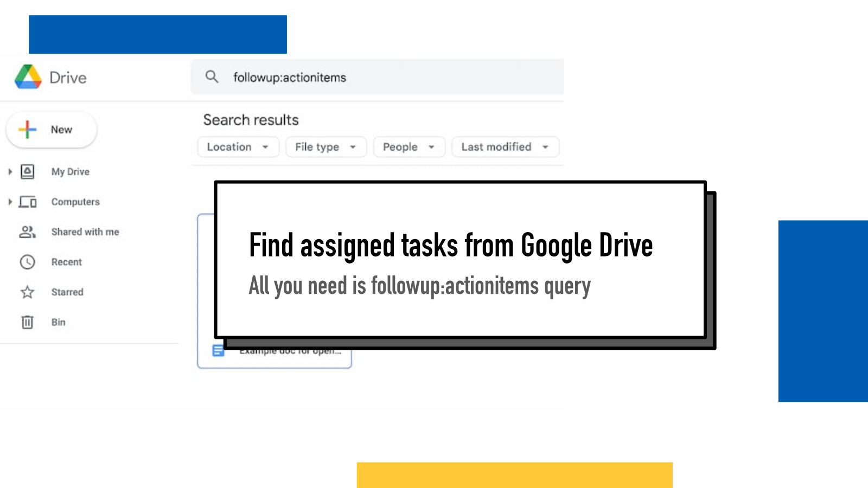Open the Location filter dropdown
The width and height of the screenshot is (868, 488).
(238, 146)
